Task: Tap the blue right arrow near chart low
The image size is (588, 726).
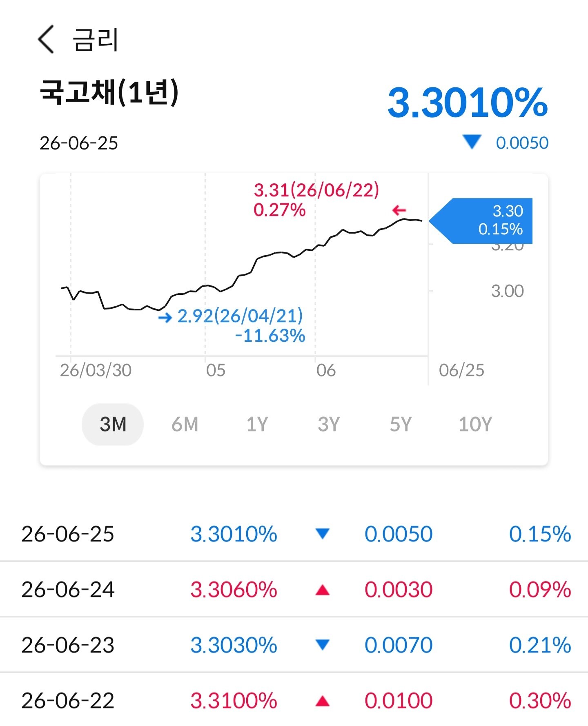Action: [x=165, y=318]
